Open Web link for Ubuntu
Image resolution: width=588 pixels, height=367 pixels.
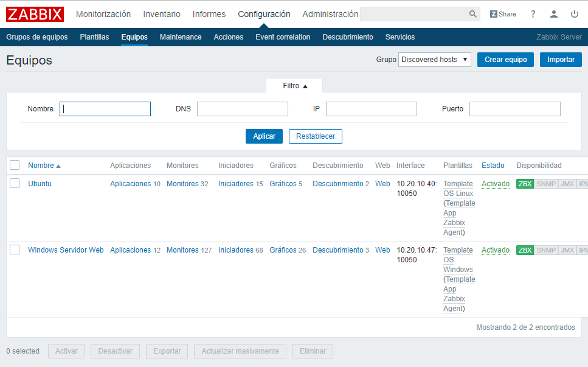[382, 184]
